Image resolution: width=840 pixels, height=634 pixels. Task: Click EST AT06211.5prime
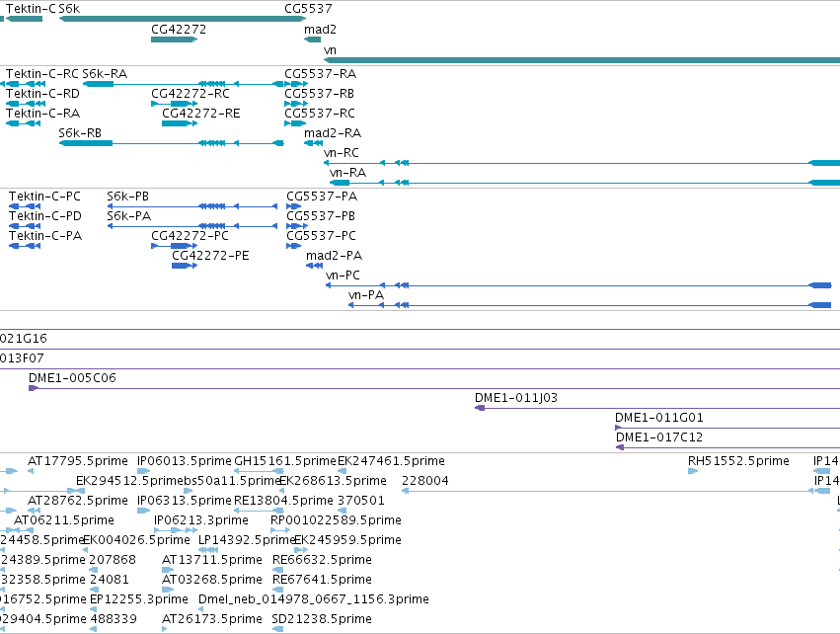23,531
